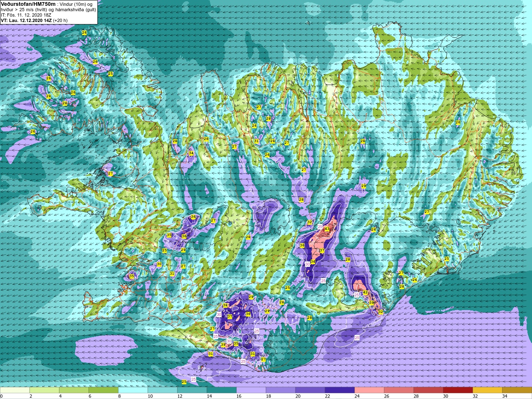Select the turquoise 10–12 legend swatch
The height and width of the screenshot is (399, 532).
pyautogui.click(x=163, y=390)
